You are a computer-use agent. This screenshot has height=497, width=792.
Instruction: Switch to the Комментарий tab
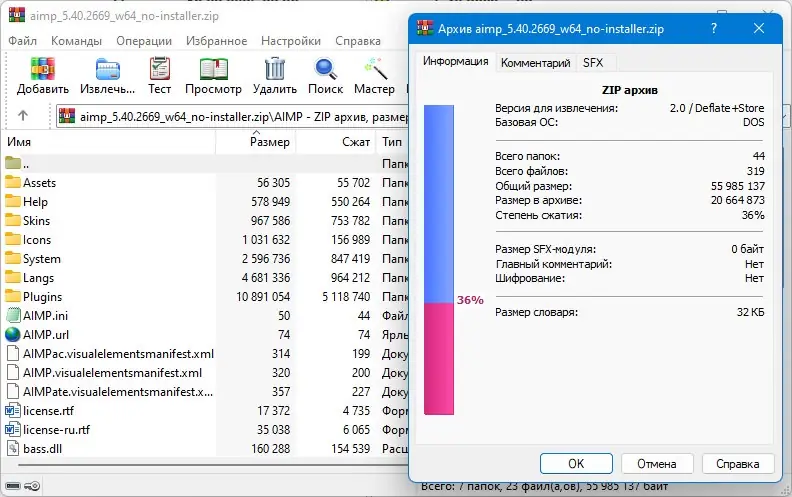coord(535,63)
